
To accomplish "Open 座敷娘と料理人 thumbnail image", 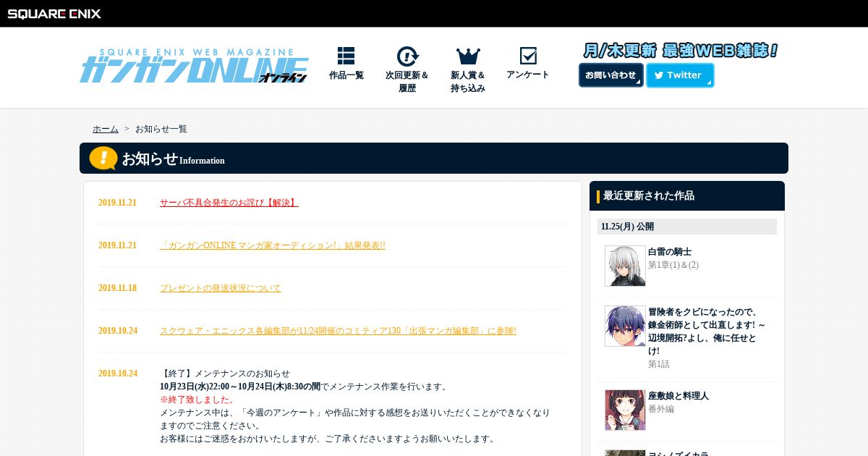I will 625,410.
